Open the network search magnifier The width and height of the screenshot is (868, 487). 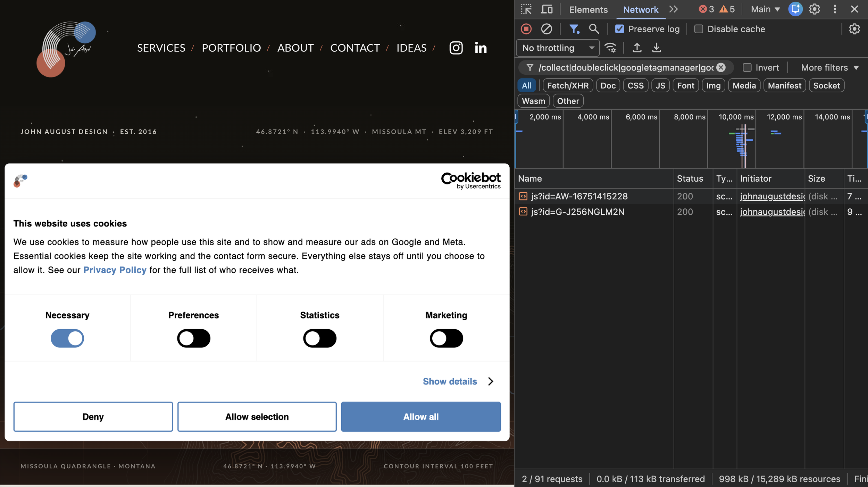point(594,29)
